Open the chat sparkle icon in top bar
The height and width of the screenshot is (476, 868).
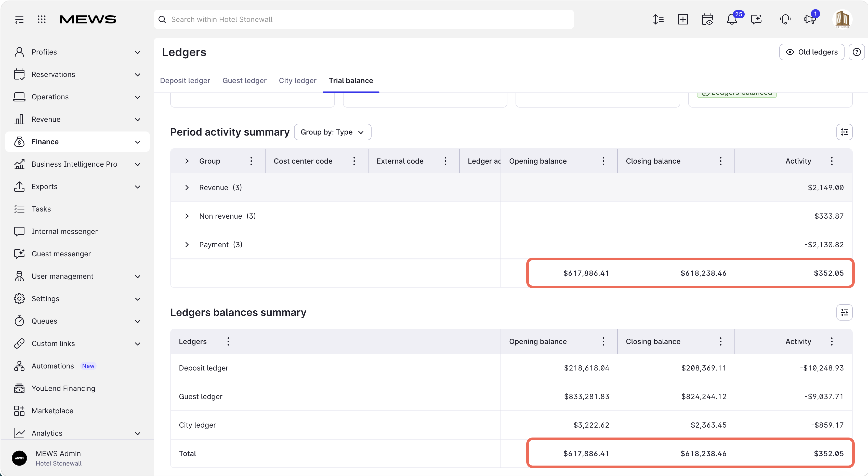pos(756,19)
